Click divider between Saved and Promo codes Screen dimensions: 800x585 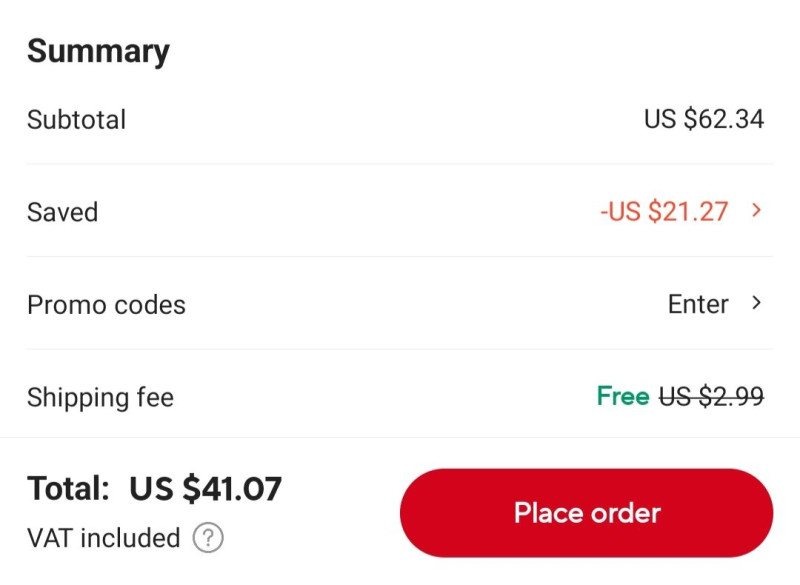pos(400,257)
